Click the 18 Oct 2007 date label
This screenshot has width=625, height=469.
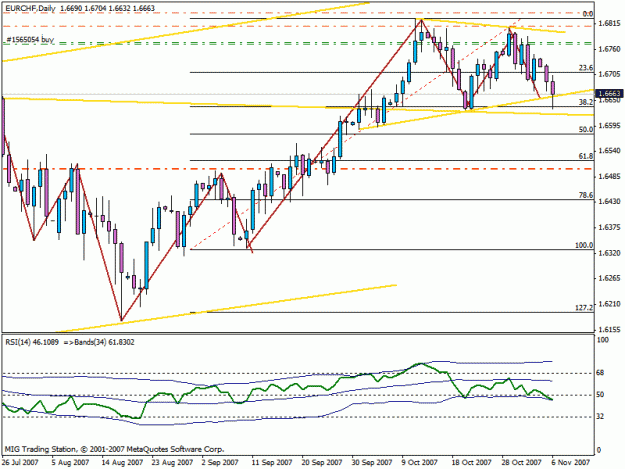[x=472, y=462]
